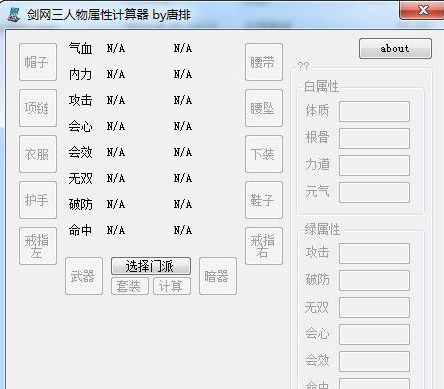Open the 项链 (necklace) equipment slot
The width and height of the screenshot is (444, 389).
[38, 108]
